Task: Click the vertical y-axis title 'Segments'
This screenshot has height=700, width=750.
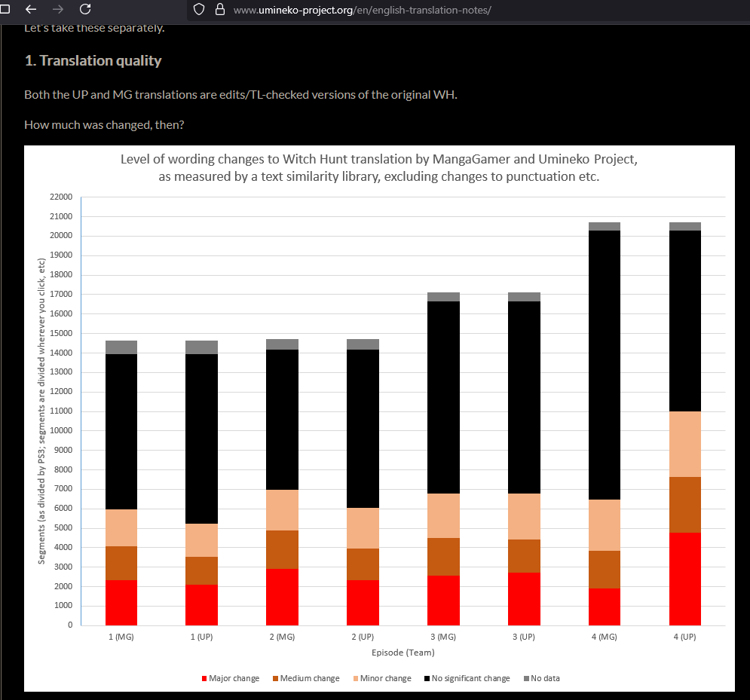Action: point(41,411)
